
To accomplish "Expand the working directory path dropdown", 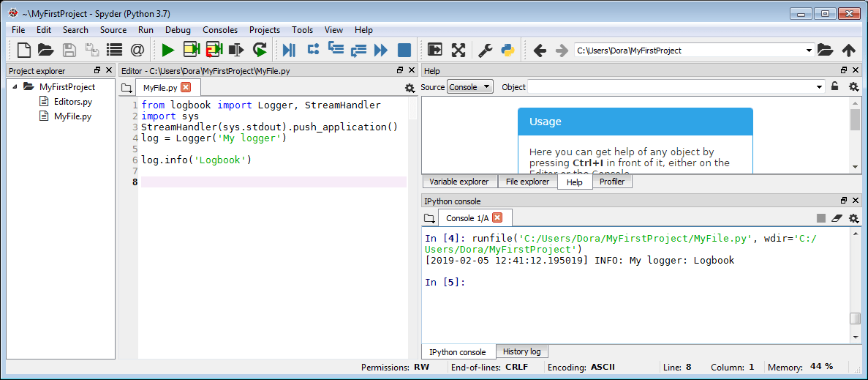I will (809, 51).
